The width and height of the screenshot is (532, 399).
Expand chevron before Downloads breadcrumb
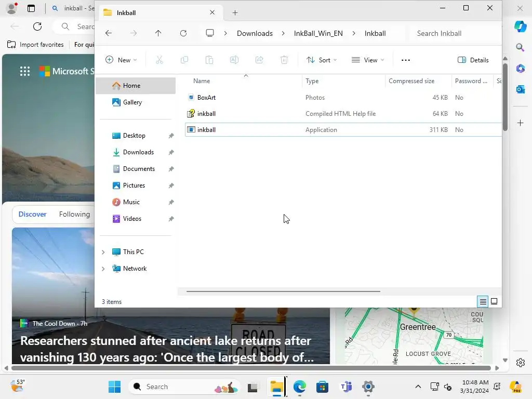(x=225, y=33)
